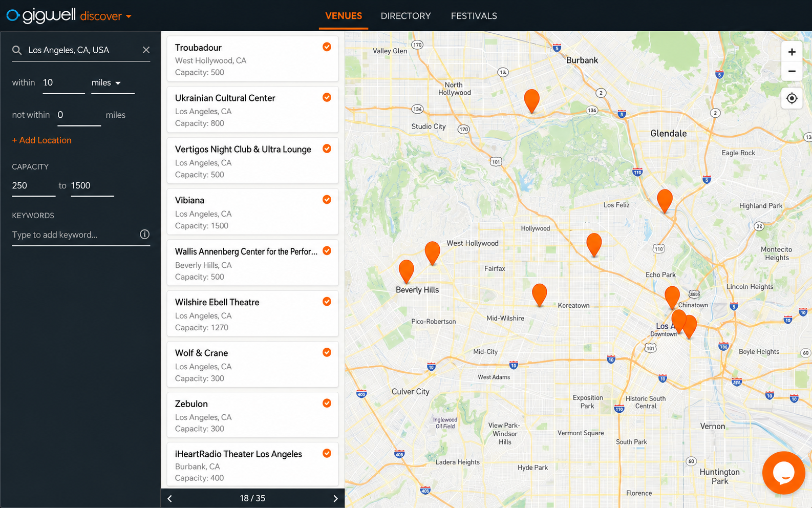The height and width of the screenshot is (508, 812).
Task: Edit the location search field
Action: pyautogui.click(x=82, y=50)
